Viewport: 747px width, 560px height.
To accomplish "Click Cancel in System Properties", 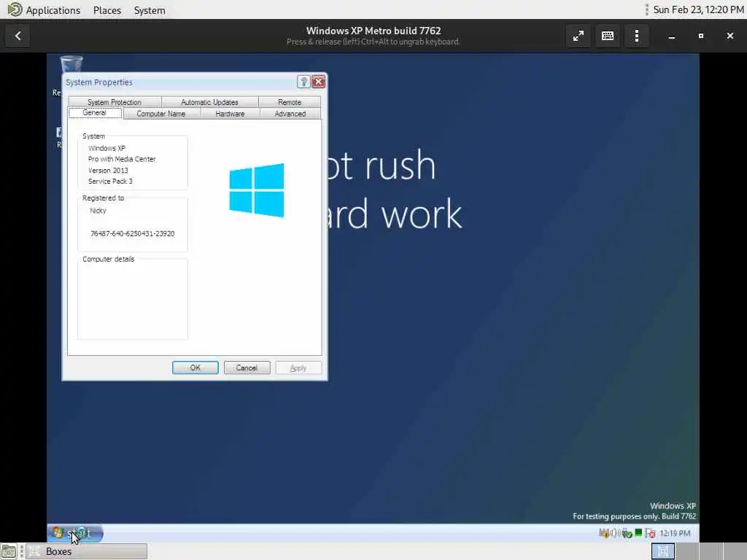I will click(x=247, y=367).
